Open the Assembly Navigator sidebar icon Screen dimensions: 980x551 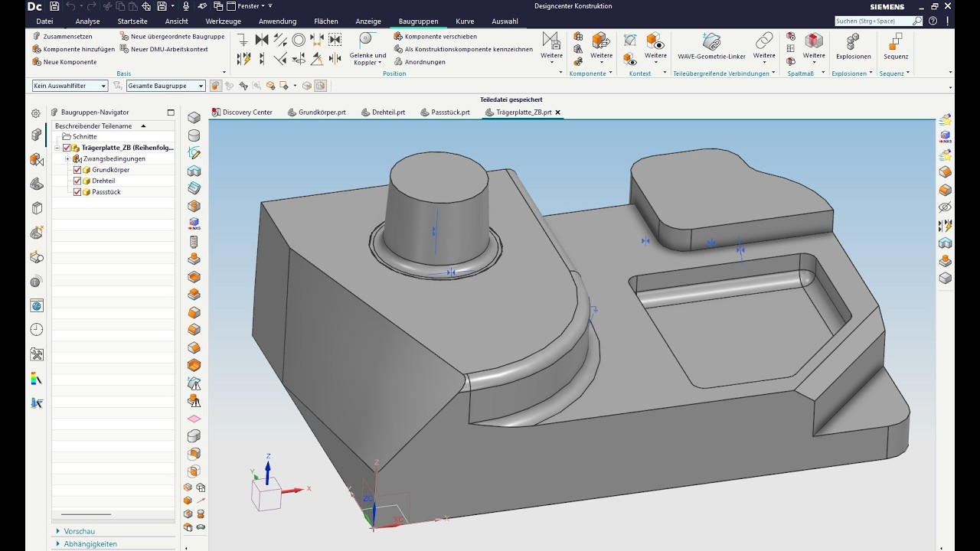[36, 135]
